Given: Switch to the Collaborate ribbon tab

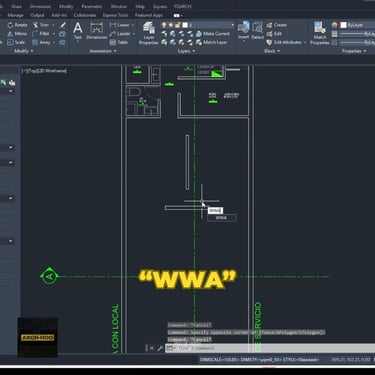Looking at the screenshot, I should point(85,15).
